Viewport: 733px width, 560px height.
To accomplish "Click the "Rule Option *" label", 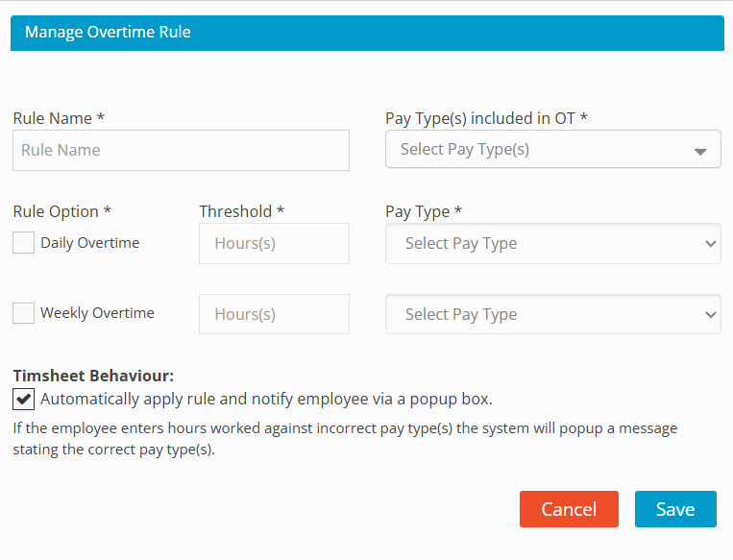I will (x=62, y=211).
